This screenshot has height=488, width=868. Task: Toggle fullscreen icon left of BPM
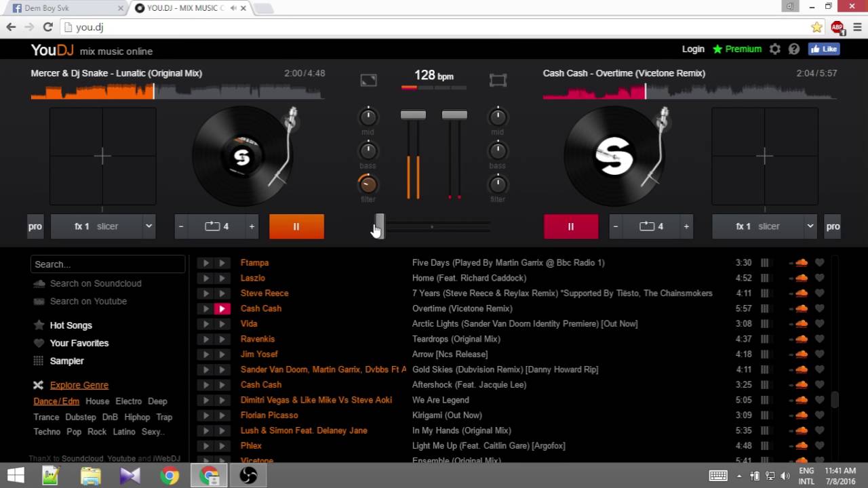pos(368,80)
